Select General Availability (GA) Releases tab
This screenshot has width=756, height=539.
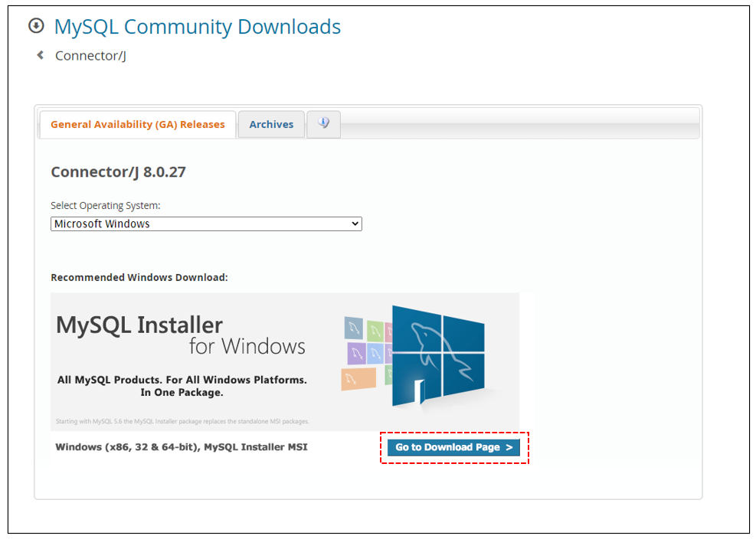[x=138, y=124]
